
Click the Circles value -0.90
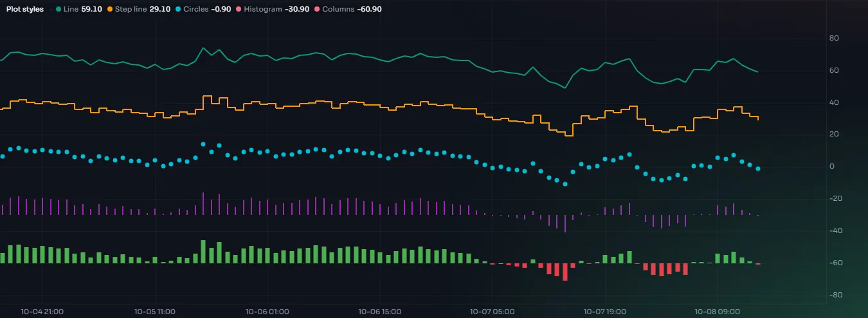tap(221, 10)
